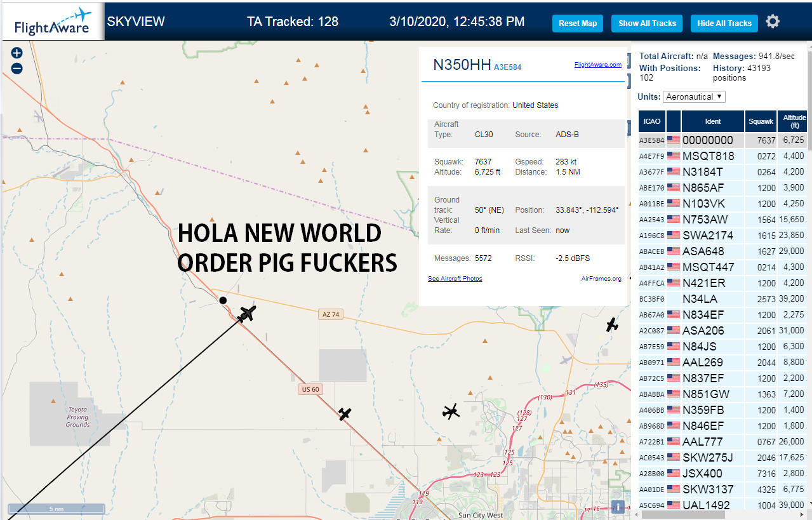Viewport: 812px width, 520px height.
Task: Select the N350HH aircraft icon on map
Action: tap(247, 313)
